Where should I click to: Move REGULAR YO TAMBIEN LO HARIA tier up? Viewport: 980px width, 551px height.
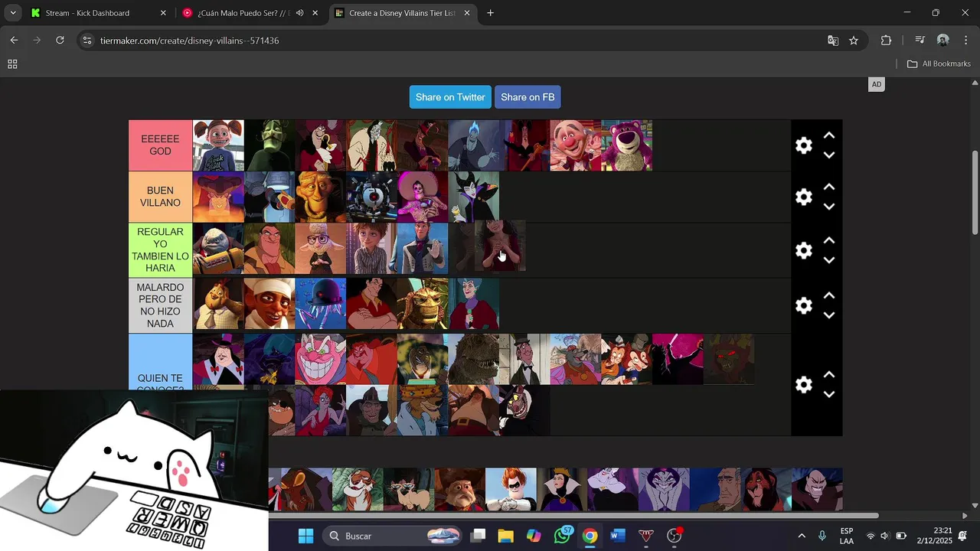coord(828,240)
